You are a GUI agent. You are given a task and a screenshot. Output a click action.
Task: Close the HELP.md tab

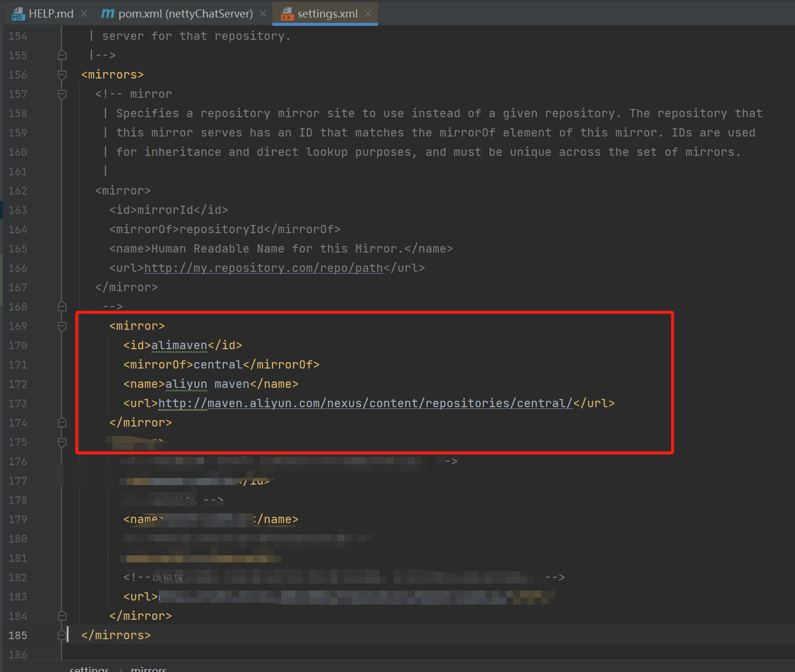coord(84,13)
